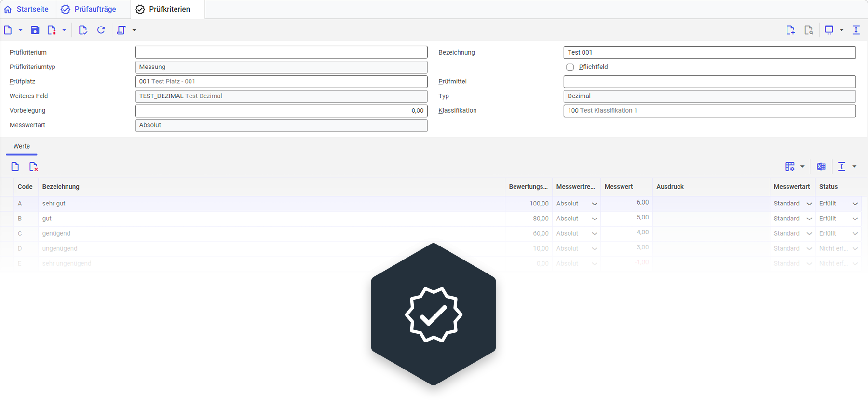Add a new row in Werte table
Image resolution: width=868 pixels, height=410 pixels.
pos(15,166)
